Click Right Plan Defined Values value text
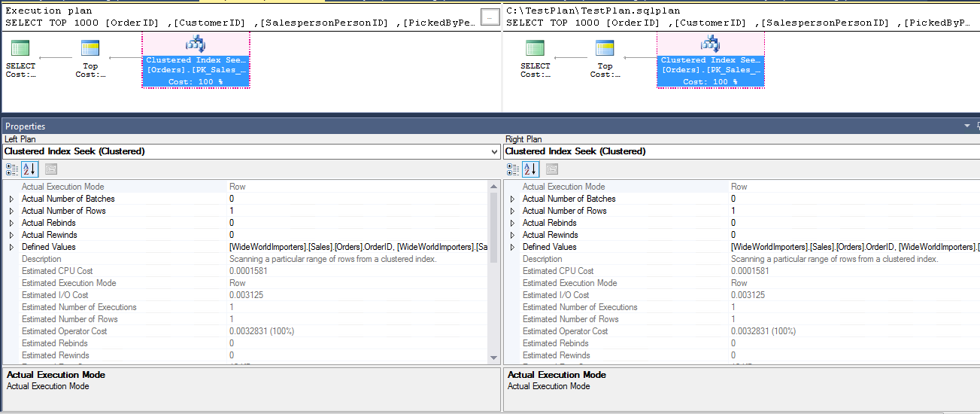This screenshot has height=414, width=980. (855, 247)
